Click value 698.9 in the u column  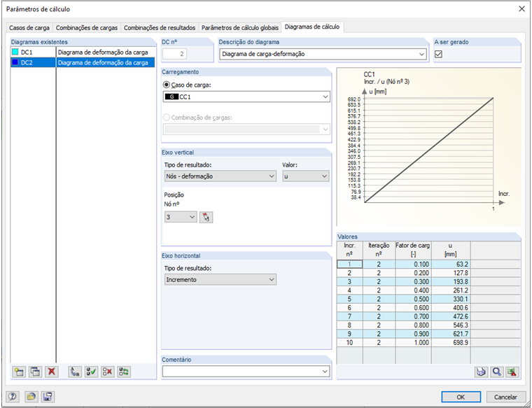(451, 342)
